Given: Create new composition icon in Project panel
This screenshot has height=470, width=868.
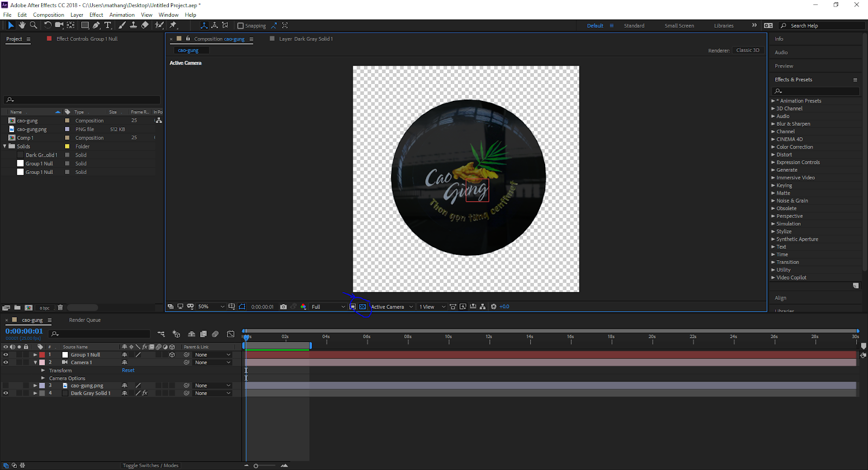Looking at the screenshot, I should click(x=29, y=307).
